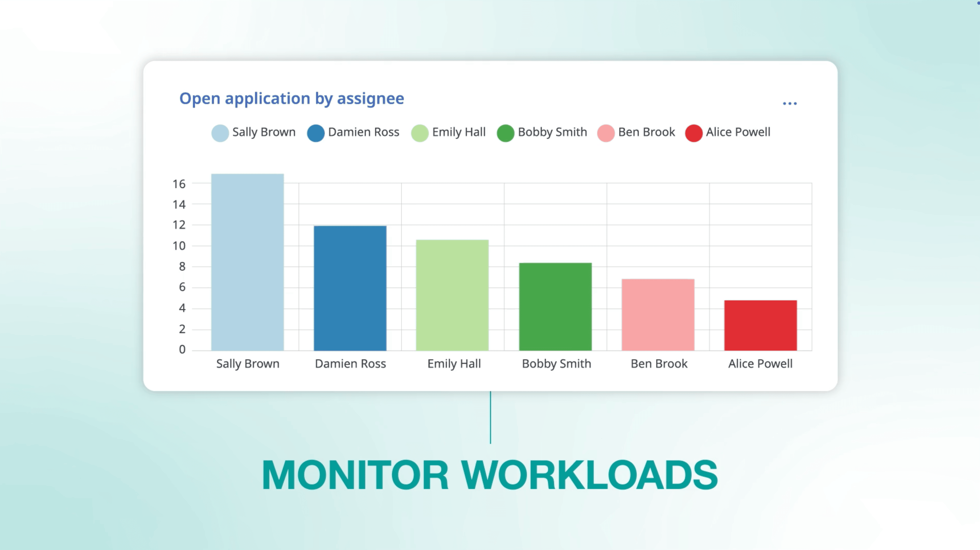
Task: Click the Alice Powell red bar
Action: point(760,325)
